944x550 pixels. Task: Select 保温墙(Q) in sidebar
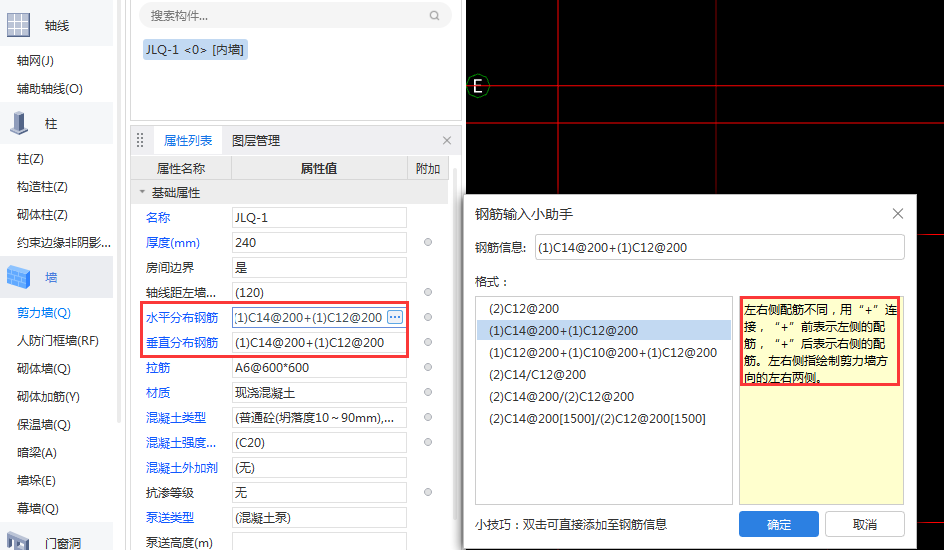pyautogui.click(x=44, y=424)
